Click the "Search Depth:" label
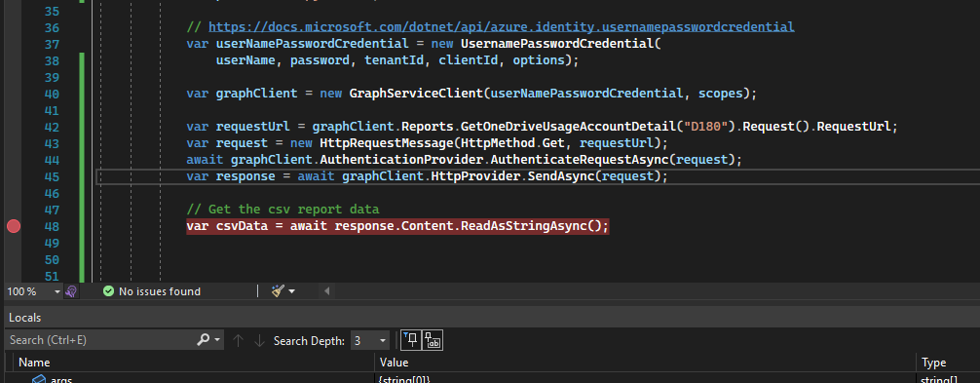980x383 pixels. 309,340
